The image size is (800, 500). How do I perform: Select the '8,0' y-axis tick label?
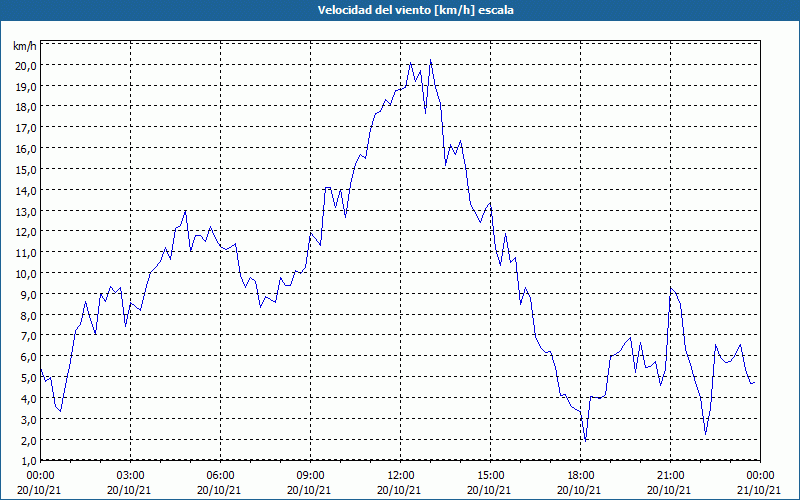[29, 316]
